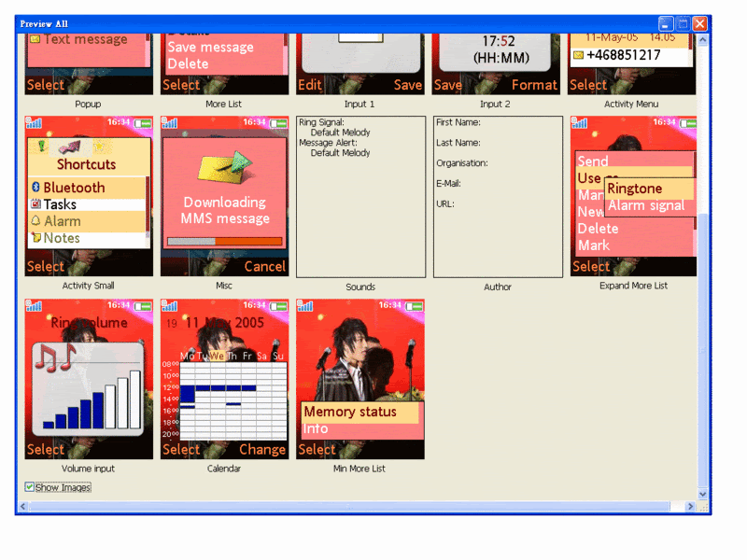Viewport: 747px width, 560px height.
Task: Click the music notes icon in Volume input
Action: 55,358
